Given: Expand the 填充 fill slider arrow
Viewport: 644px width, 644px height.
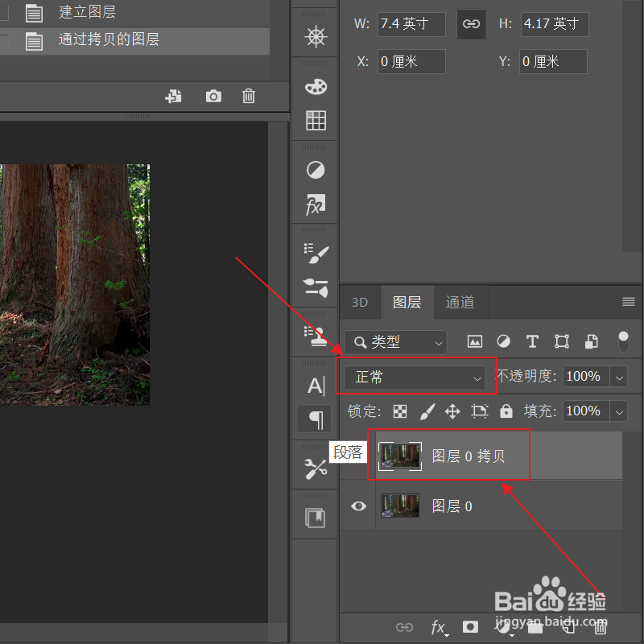Looking at the screenshot, I should [619, 411].
